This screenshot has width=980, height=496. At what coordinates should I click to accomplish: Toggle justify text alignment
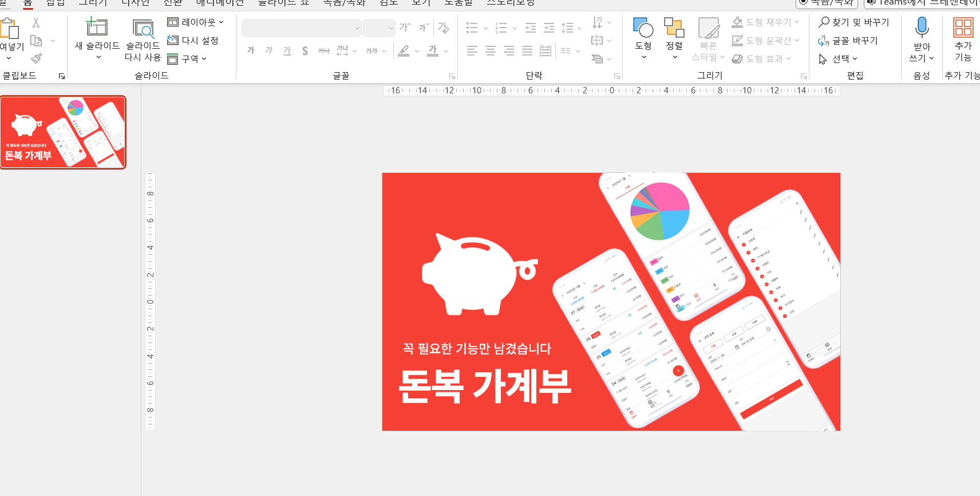pos(527,51)
